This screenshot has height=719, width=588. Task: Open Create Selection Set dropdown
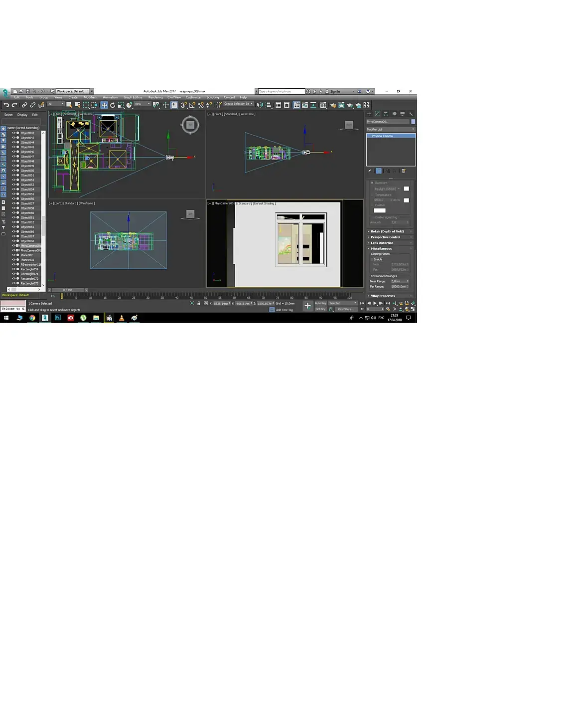[x=238, y=104]
